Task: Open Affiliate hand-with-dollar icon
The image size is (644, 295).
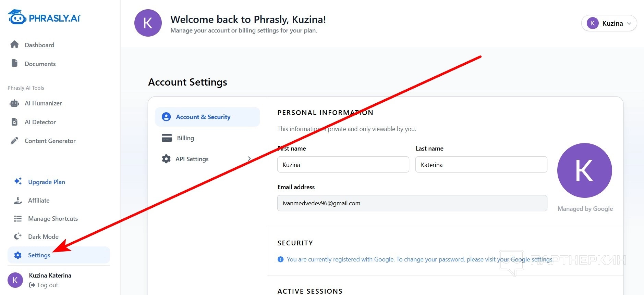Action: pos(18,200)
